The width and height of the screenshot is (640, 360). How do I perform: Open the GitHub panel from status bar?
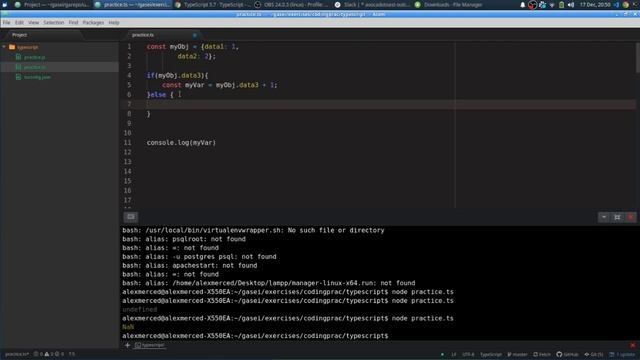[567, 355]
